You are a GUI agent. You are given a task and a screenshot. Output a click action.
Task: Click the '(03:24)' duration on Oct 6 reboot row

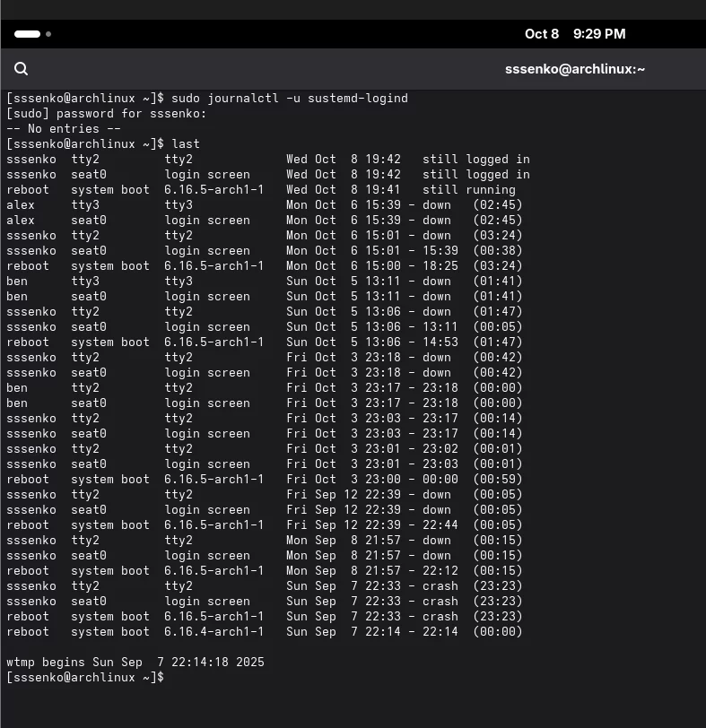(x=497, y=265)
